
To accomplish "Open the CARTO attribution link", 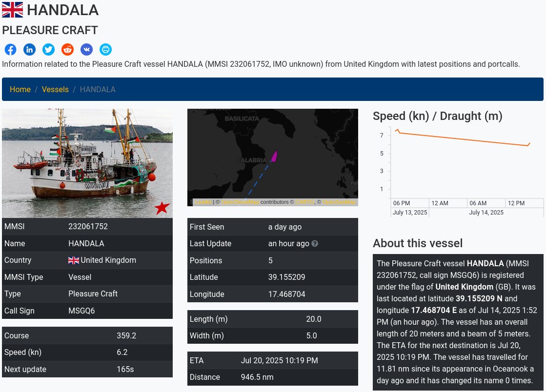I will (x=305, y=202).
